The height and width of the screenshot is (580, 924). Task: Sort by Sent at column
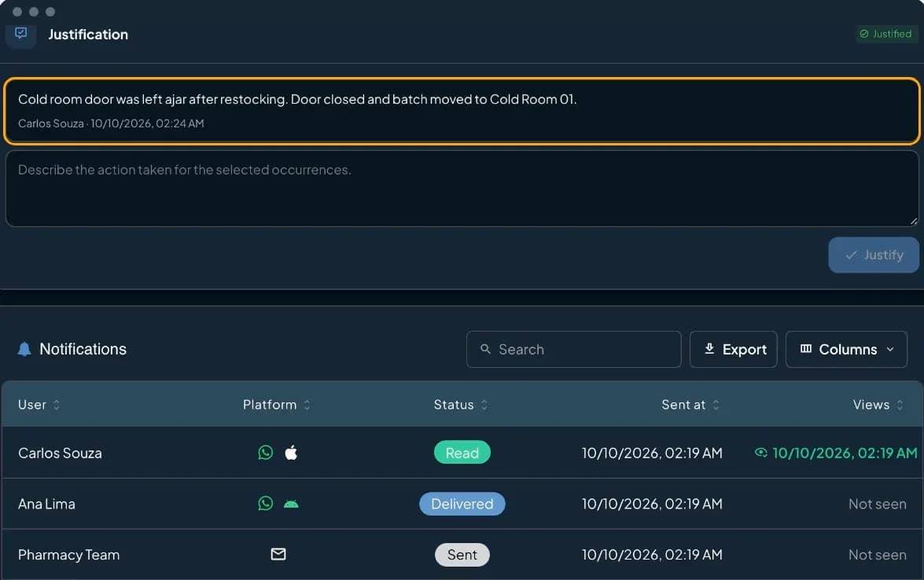(690, 405)
